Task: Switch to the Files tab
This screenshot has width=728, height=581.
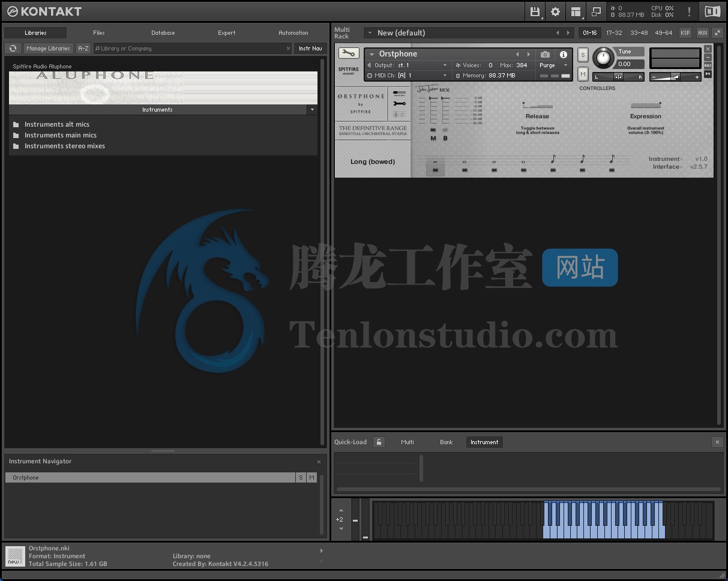Action: (99, 33)
